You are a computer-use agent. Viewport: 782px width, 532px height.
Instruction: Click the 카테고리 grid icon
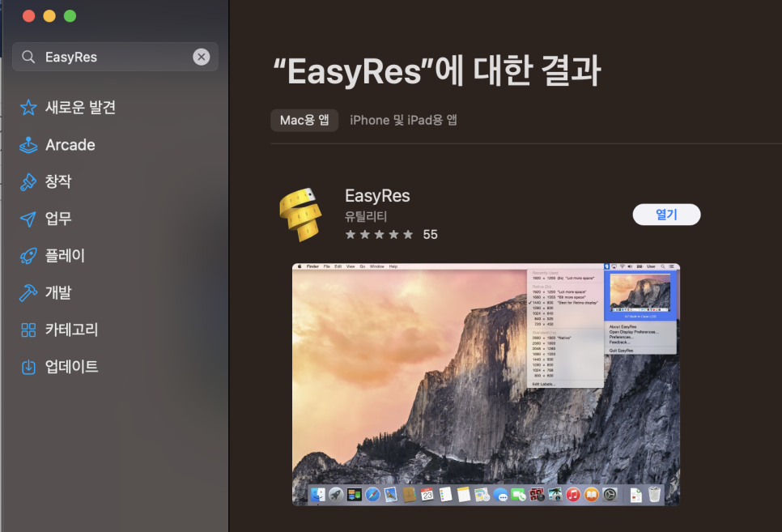pyautogui.click(x=28, y=330)
